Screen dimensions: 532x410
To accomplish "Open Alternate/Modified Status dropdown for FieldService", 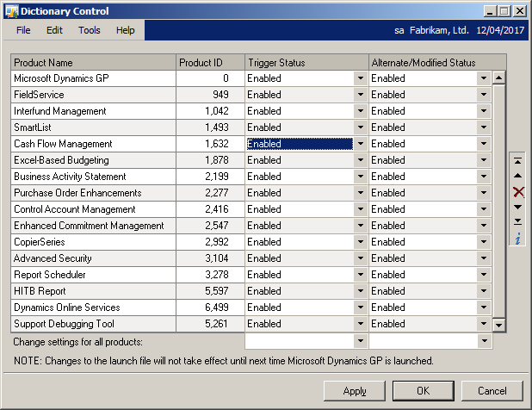I will (484, 95).
